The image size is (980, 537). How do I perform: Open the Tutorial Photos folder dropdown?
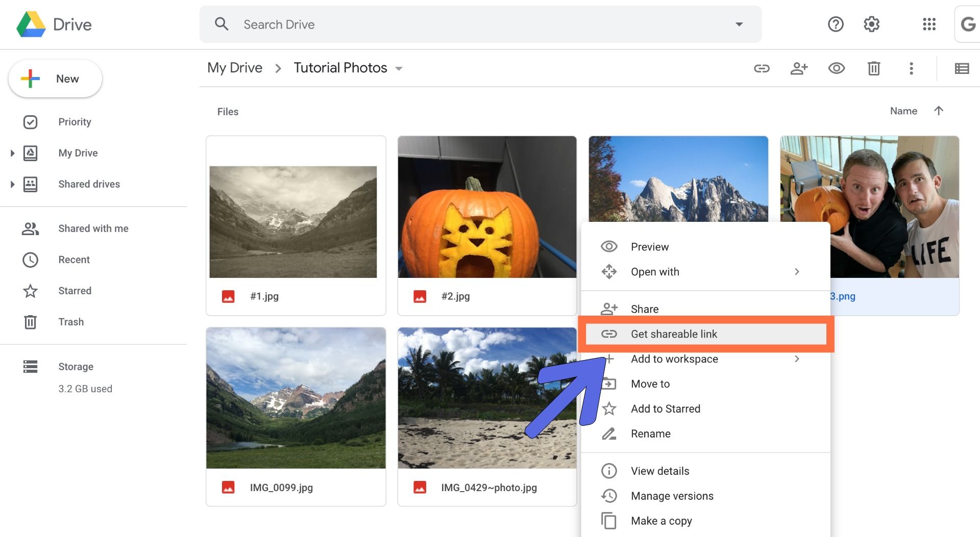[x=399, y=69]
